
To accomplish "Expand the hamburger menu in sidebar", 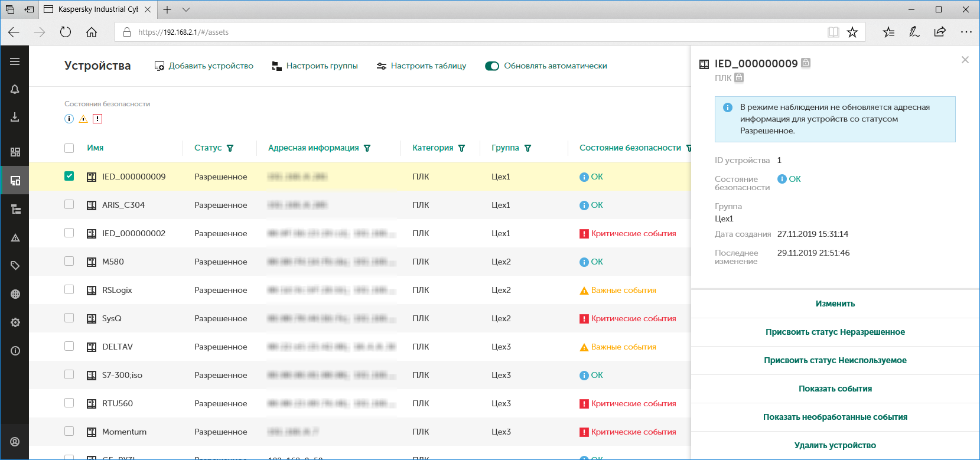I will point(15,61).
